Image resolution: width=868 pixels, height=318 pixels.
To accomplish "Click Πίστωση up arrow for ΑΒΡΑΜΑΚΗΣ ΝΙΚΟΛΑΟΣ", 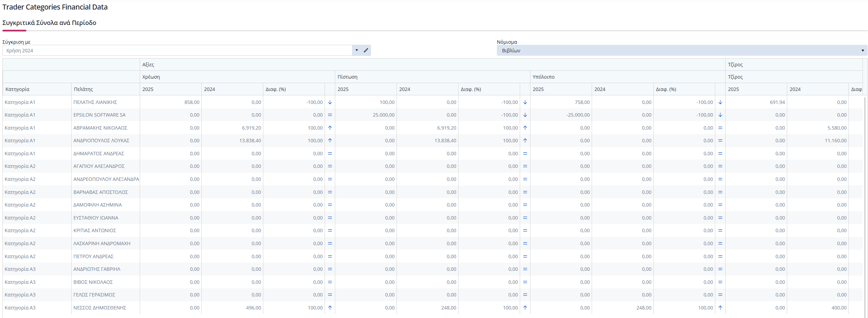I will [525, 128].
